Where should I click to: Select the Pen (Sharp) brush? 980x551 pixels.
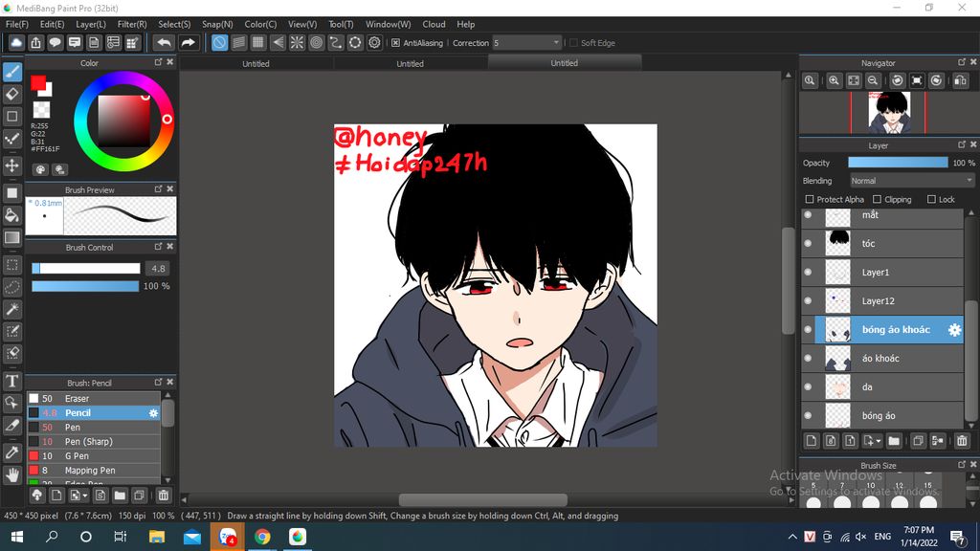coord(94,442)
